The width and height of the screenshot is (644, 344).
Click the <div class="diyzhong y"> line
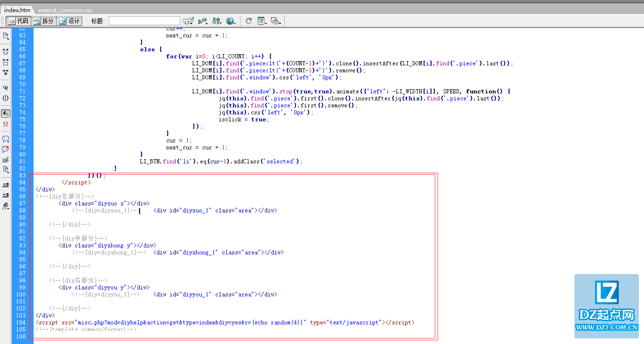click(x=107, y=246)
